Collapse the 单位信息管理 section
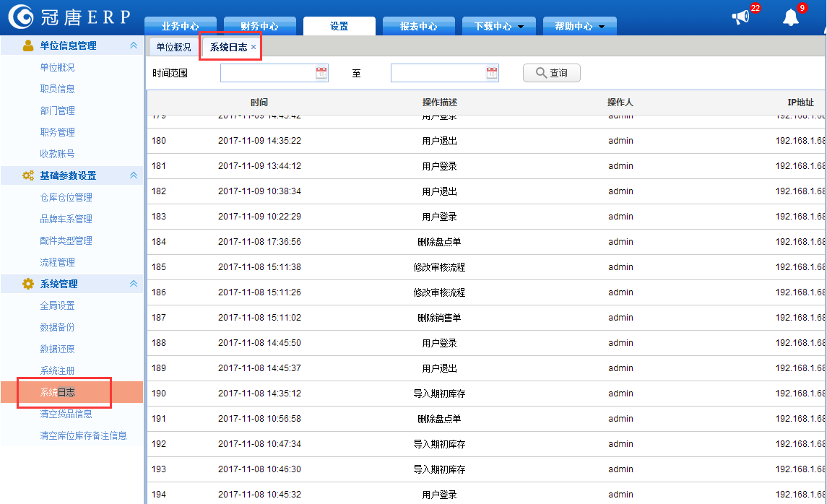 click(133, 45)
